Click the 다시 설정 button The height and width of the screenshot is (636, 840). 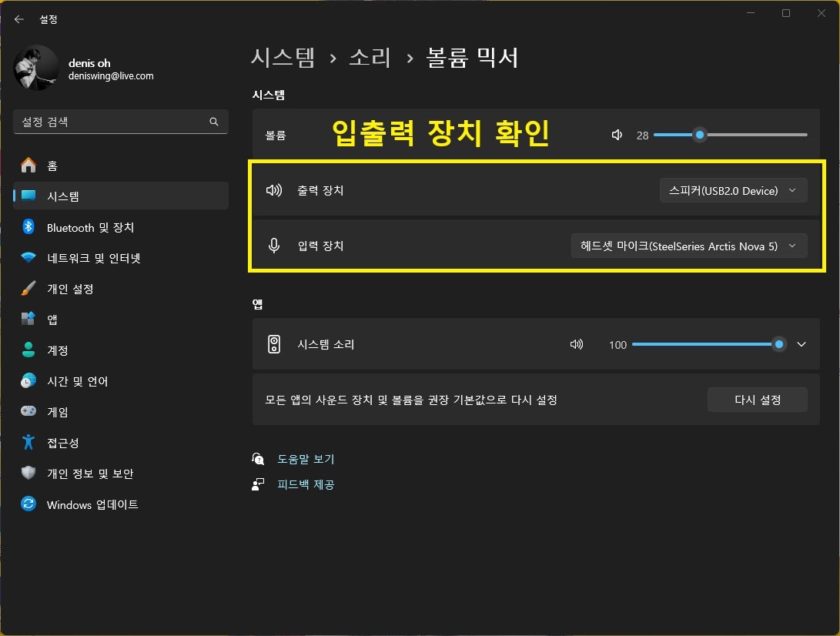coord(757,400)
